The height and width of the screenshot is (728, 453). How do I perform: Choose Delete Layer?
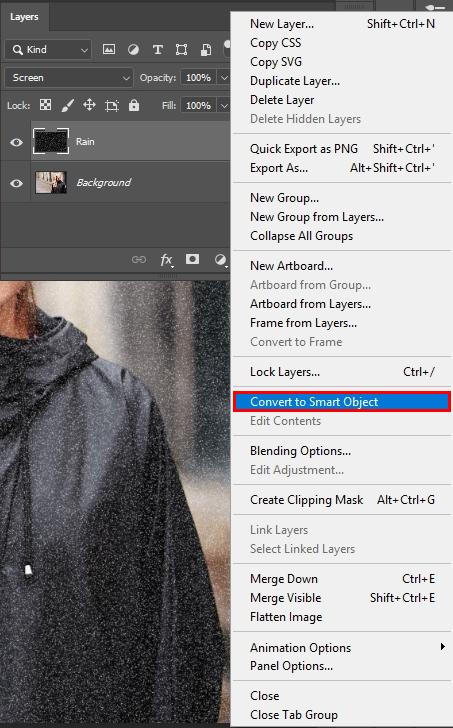(282, 100)
